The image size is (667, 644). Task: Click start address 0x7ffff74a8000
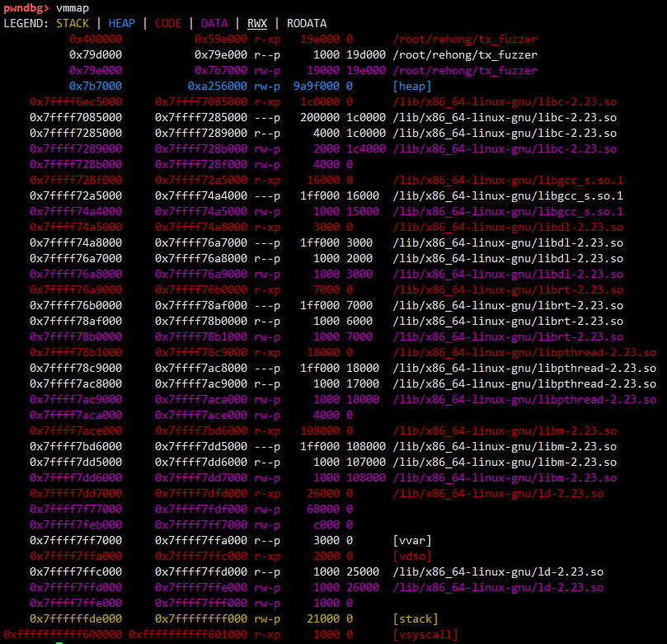(76, 243)
